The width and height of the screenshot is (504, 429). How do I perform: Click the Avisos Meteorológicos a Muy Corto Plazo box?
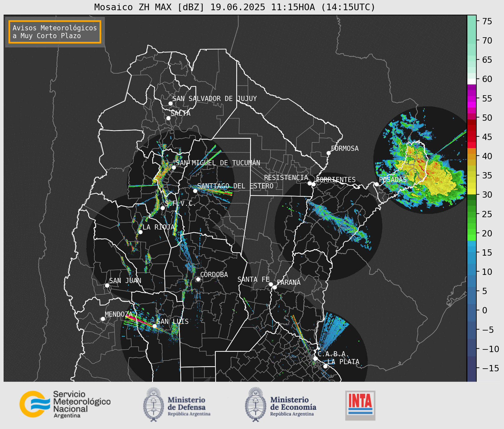pyautogui.click(x=55, y=32)
